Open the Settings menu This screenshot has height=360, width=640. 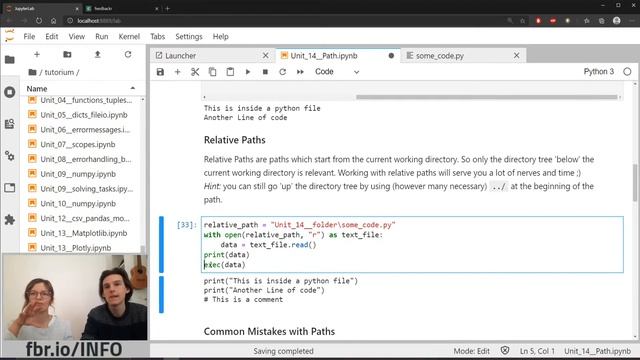[x=189, y=36]
